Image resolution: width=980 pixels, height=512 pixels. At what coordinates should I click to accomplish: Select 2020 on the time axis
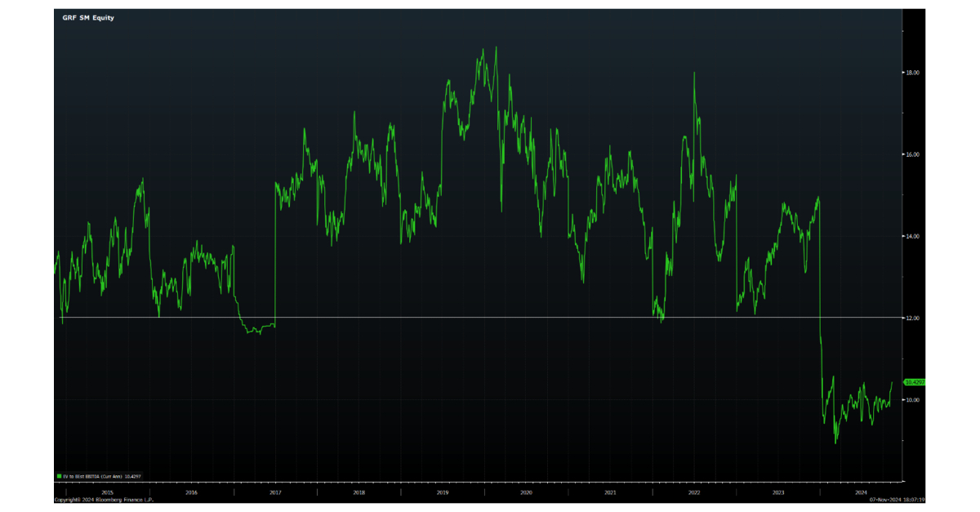(527, 492)
